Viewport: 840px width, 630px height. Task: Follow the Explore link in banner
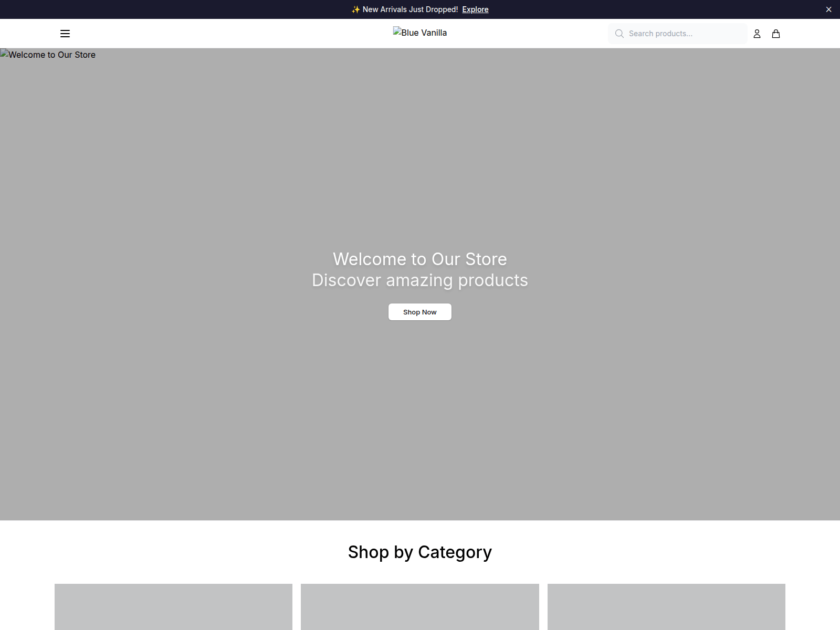pos(475,9)
